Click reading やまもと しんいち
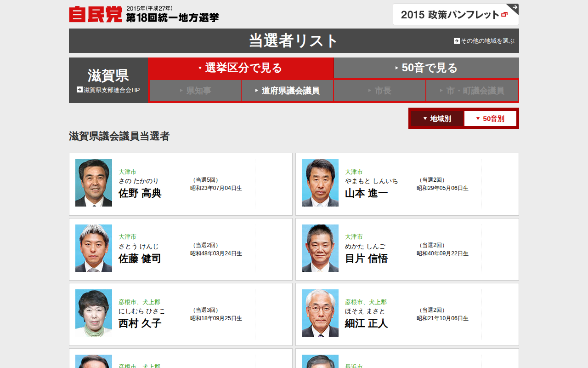The image size is (588, 368). coord(372,181)
